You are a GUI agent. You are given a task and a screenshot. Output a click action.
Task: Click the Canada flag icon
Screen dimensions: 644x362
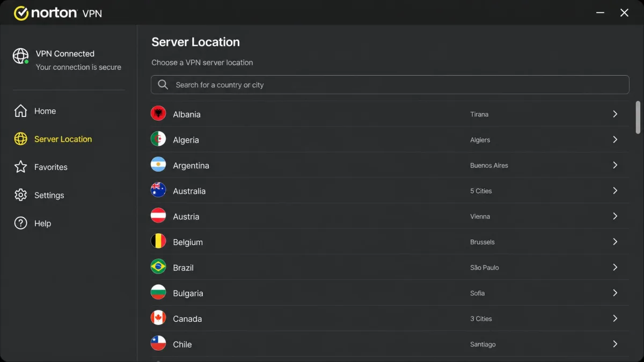(x=158, y=319)
